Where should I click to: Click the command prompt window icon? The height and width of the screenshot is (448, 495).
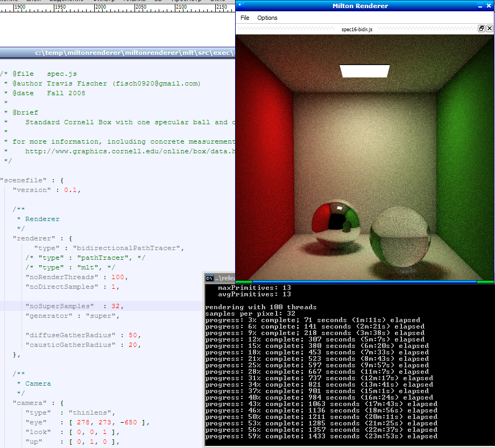point(209,278)
